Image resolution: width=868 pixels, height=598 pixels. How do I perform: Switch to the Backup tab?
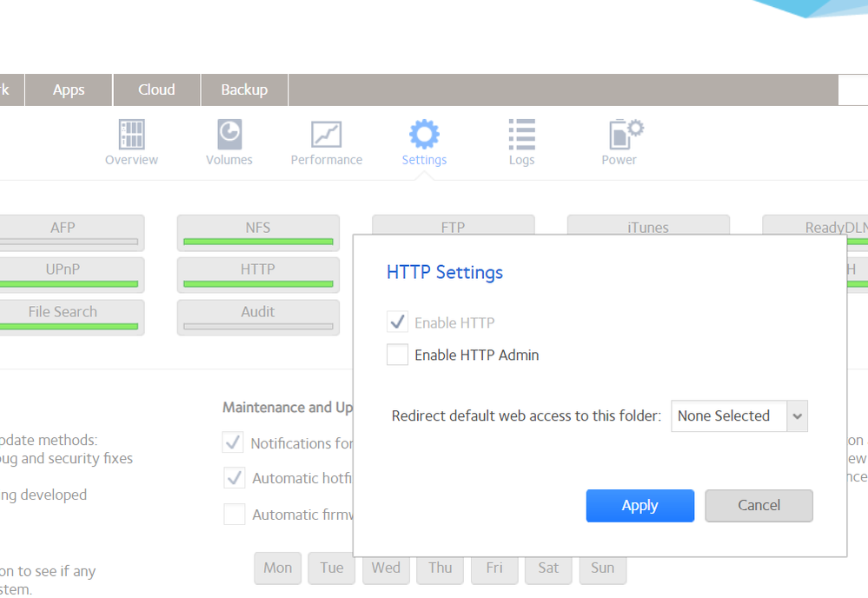click(x=244, y=90)
